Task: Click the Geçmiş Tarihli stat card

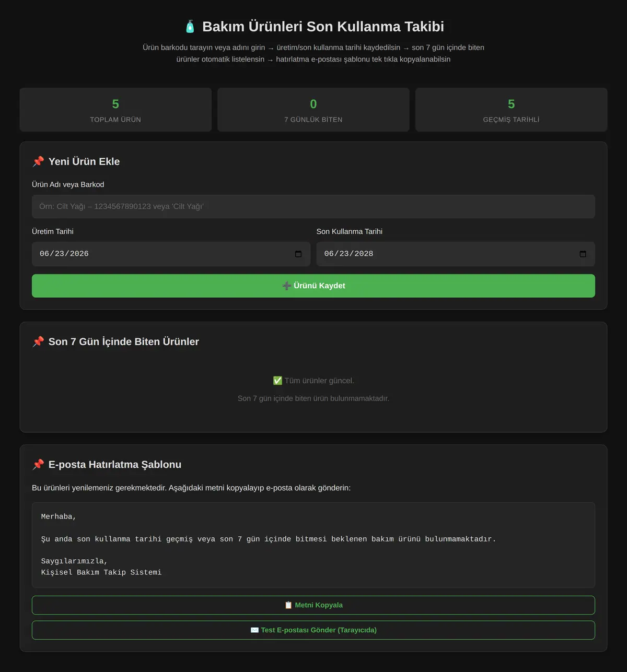Action: [x=512, y=110]
